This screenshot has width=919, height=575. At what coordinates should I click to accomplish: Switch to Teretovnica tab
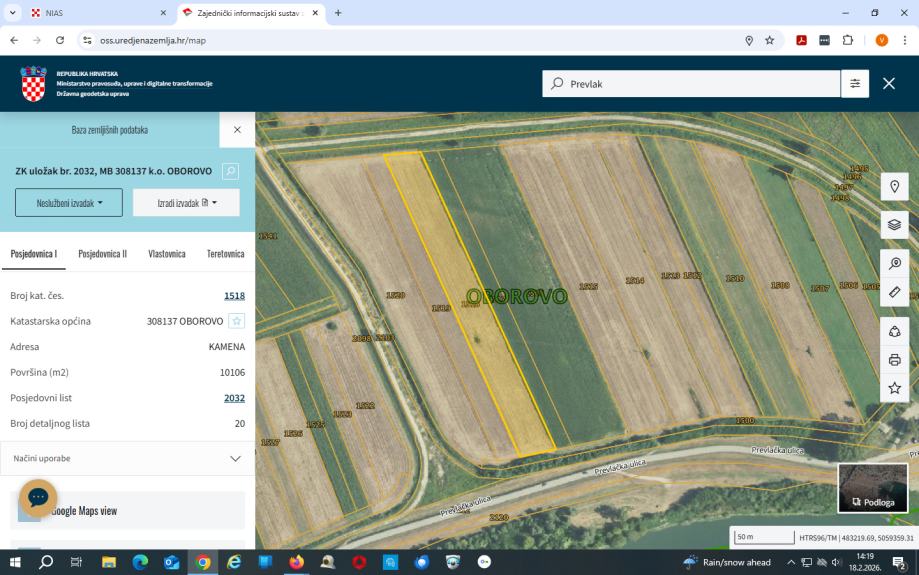(x=226, y=254)
